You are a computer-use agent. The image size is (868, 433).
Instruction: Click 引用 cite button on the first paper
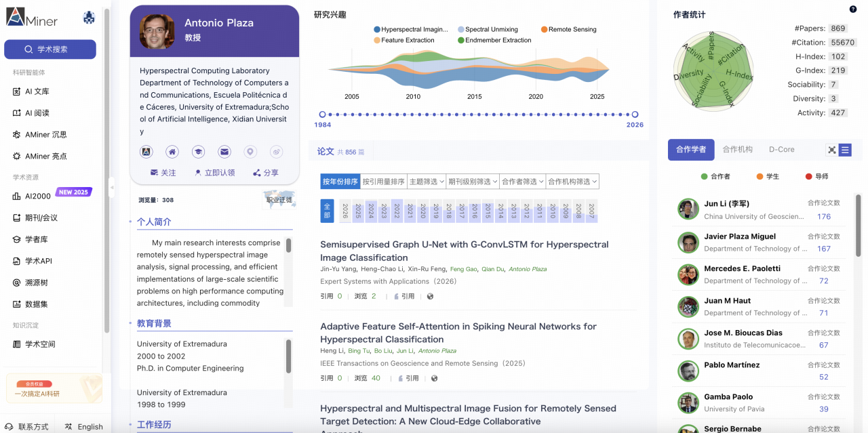[x=404, y=296]
